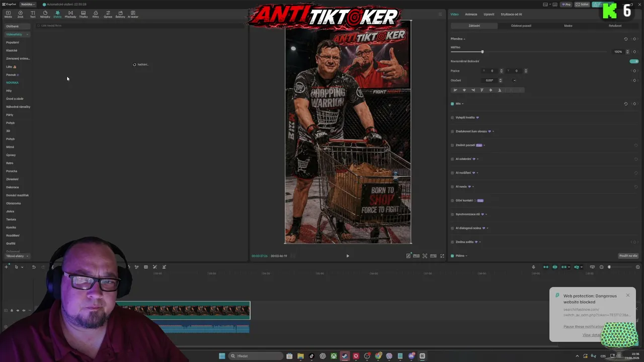
Task: Open the Nabídka menu dropdown
Action: click(x=27, y=5)
